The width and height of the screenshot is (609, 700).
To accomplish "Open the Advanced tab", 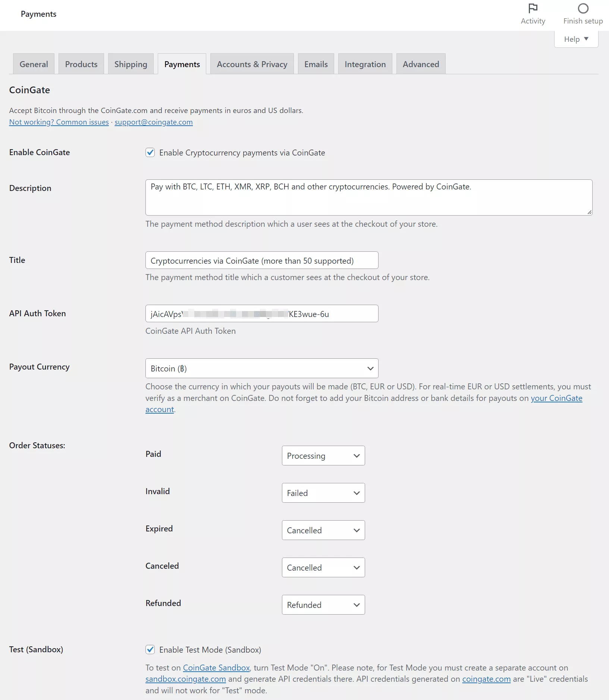I will (421, 64).
